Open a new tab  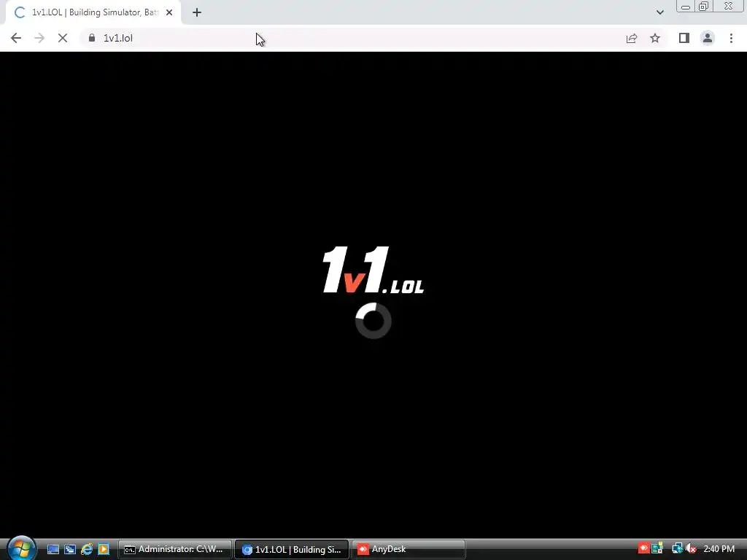197,12
